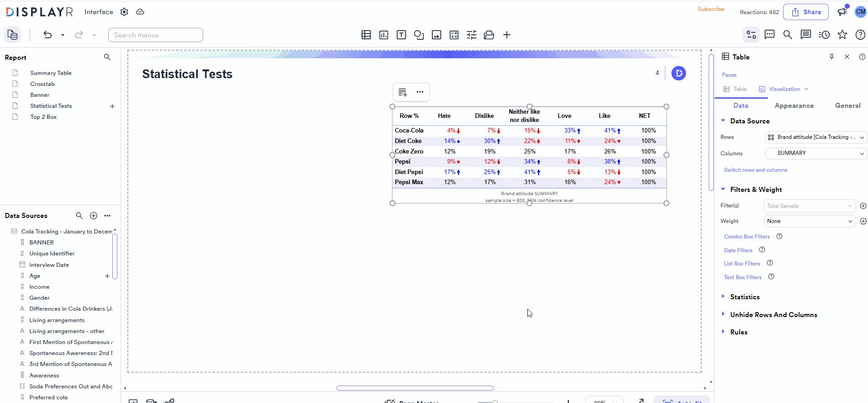Click the undo arrow
This screenshot has width=868, height=403.
(x=47, y=35)
